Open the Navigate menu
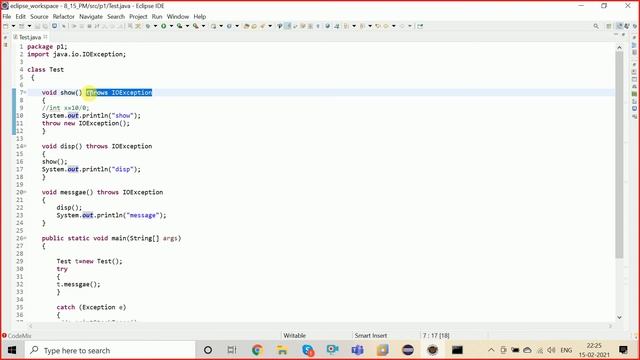The width and height of the screenshot is (640, 360). tap(91, 17)
